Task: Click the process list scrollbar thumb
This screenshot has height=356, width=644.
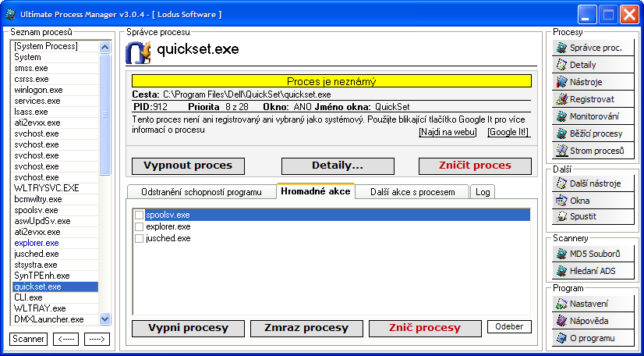Action: [105, 115]
